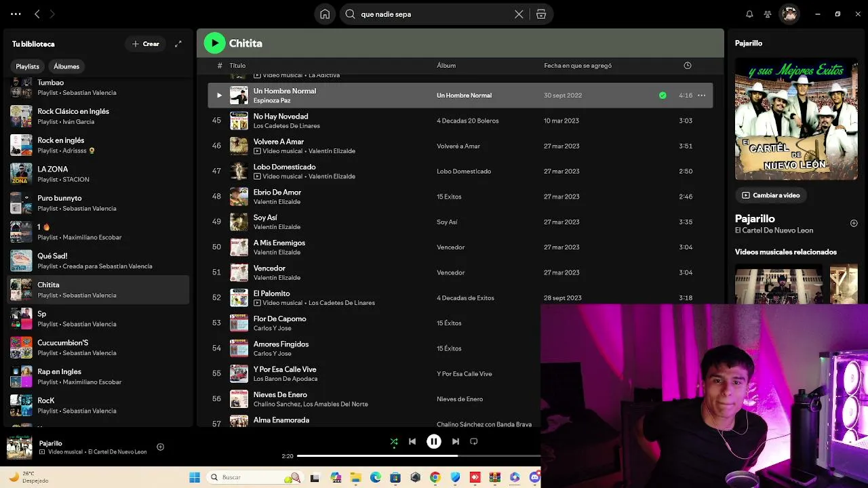This screenshot has width=868, height=488.
Task: Click the Windows taskbar search box 'Buscar'
Action: pos(254,477)
